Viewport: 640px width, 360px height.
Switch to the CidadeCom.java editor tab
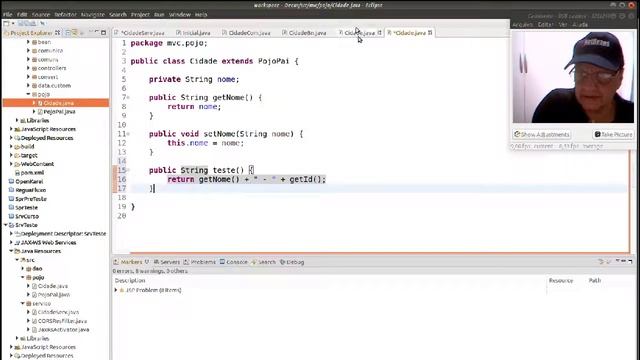click(247, 33)
